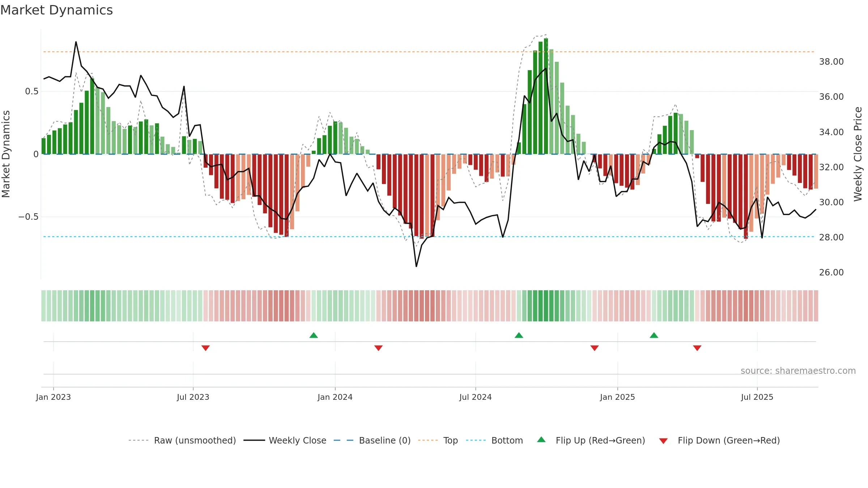Click the 36.00 price axis tick

(831, 97)
